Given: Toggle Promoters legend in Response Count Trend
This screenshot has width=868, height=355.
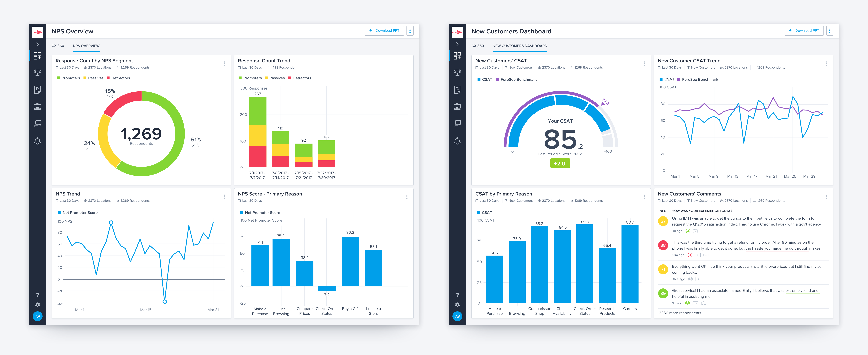Looking at the screenshot, I should point(250,78).
